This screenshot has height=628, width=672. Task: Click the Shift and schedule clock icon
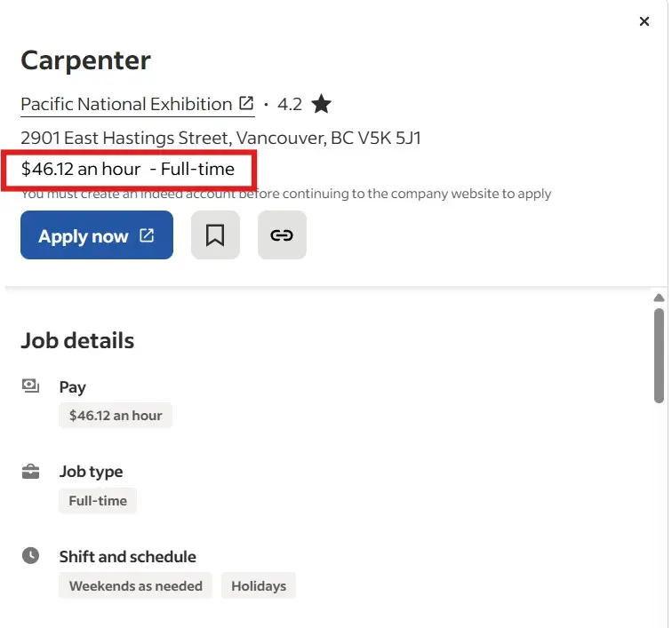31,556
